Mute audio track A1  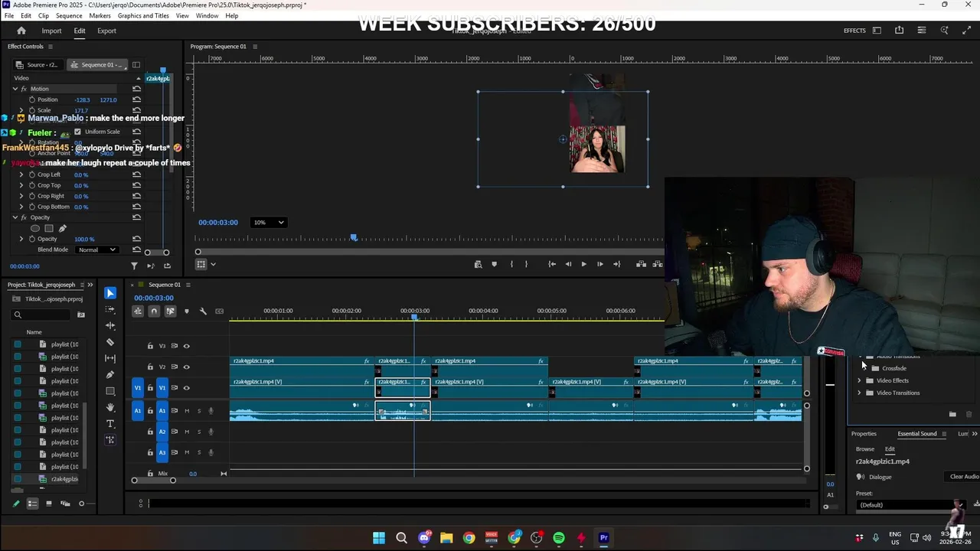pyautogui.click(x=186, y=411)
